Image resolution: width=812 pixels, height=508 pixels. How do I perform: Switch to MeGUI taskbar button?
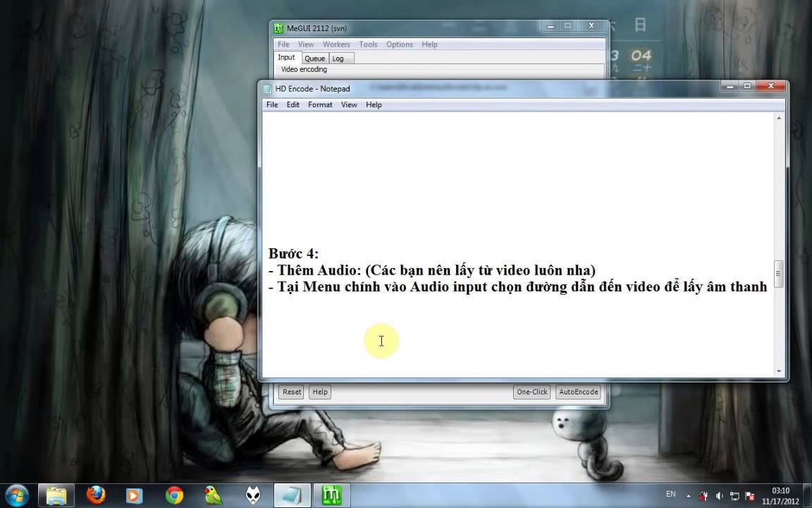331,495
